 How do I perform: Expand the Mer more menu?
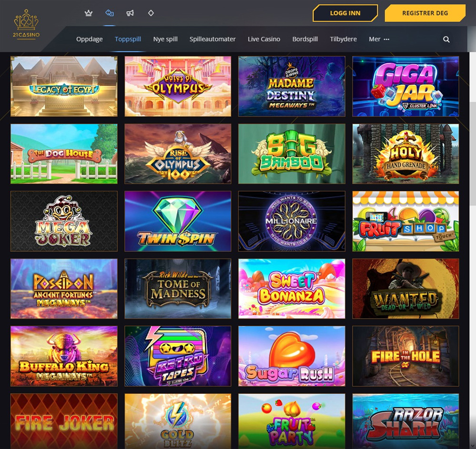(379, 39)
